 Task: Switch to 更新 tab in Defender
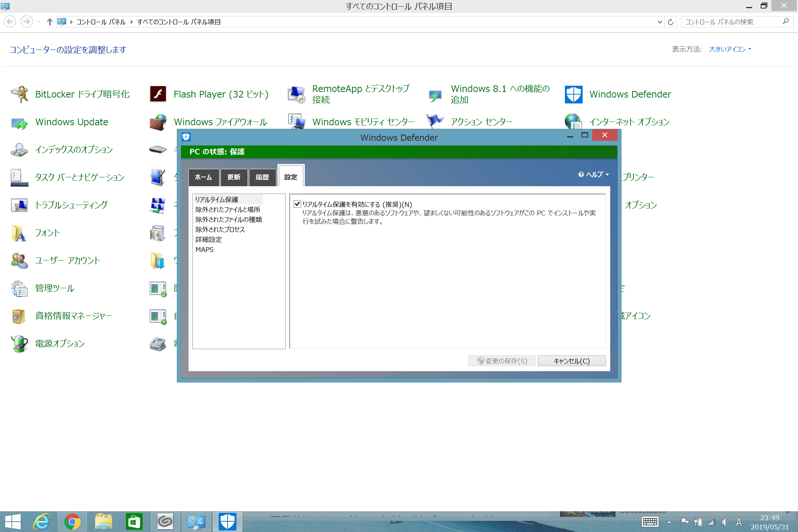pyautogui.click(x=234, y=177)
